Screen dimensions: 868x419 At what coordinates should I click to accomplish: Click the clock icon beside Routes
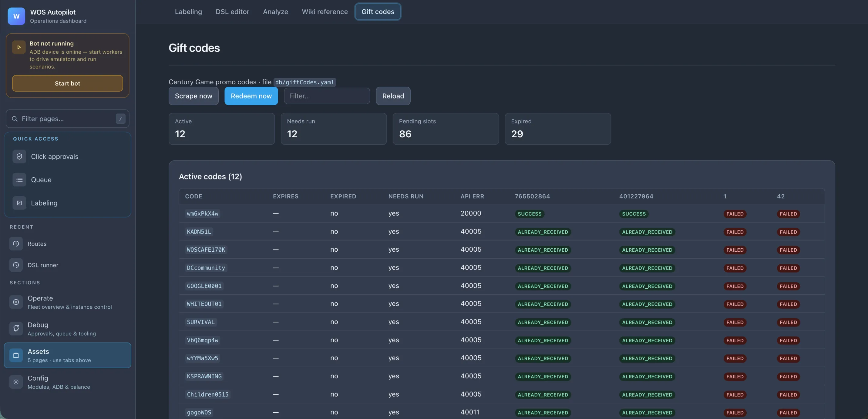click(16, 243)
